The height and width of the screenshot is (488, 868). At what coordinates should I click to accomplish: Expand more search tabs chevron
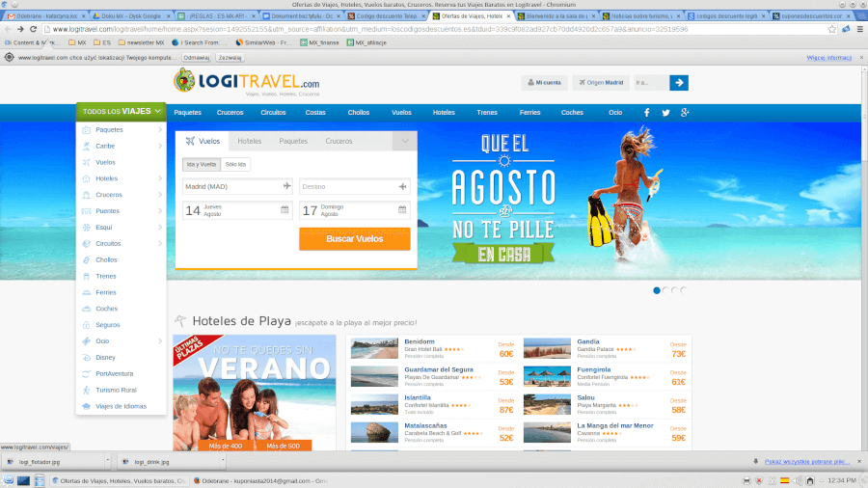405,141
